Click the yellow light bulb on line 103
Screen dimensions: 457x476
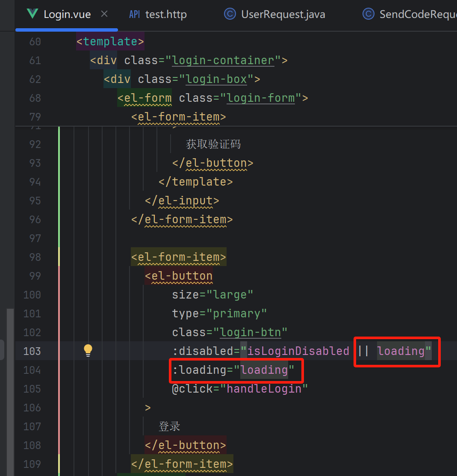[x=88, y=351]
